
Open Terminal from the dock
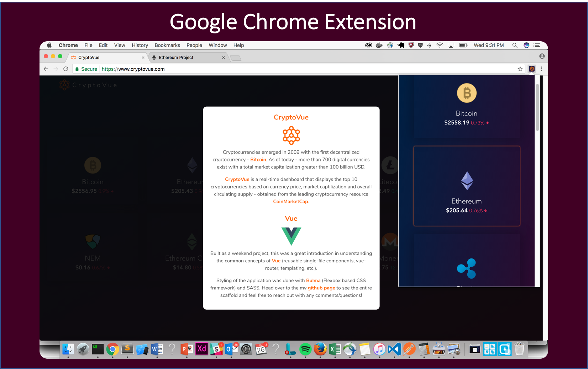[x=98, y=349]
